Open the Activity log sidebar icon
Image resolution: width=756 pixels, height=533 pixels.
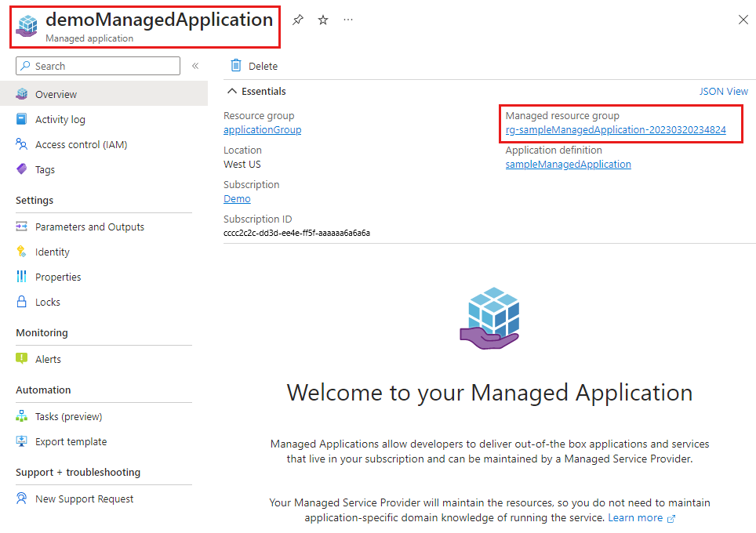click(22, 119)
